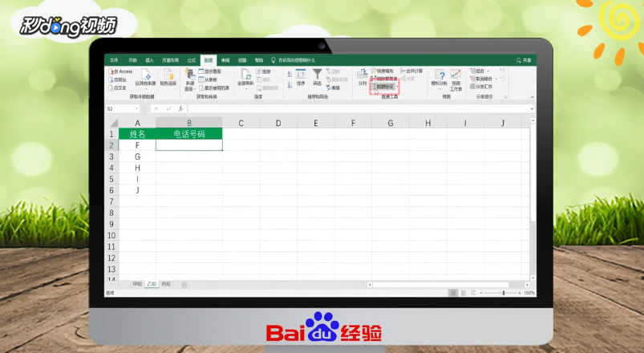Image resolution: width=644 pixels, height=353 pixels.
Task: Click the 共享 share button
Action: 524,60
